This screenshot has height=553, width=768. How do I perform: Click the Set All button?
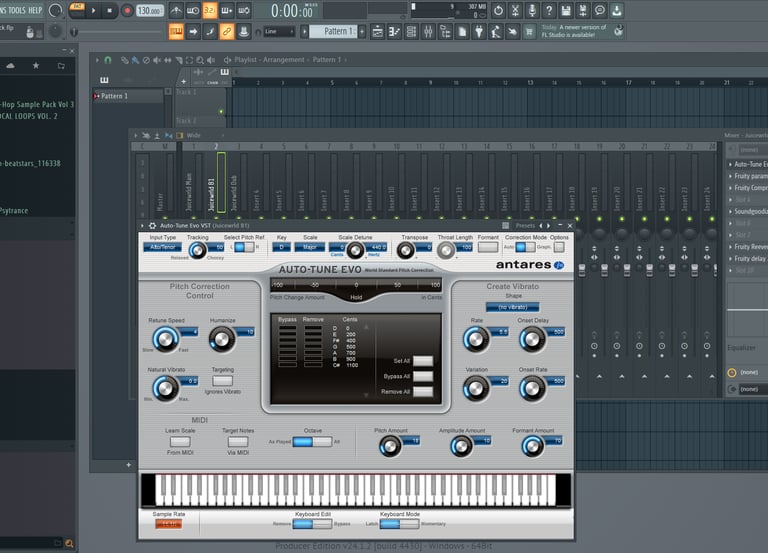(x=423, y=361)
